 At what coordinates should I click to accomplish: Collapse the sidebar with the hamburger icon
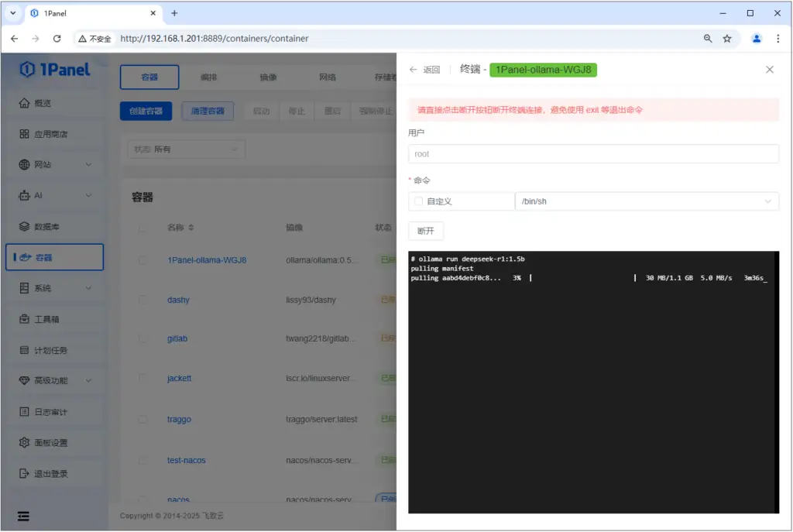pyautogui.click(x=22, y=516)
